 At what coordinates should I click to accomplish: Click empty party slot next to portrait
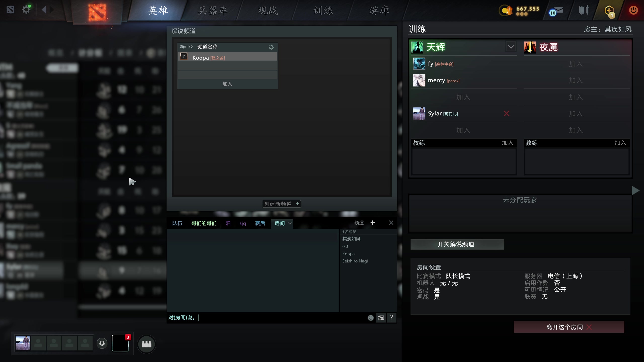[x=38, y=343]
